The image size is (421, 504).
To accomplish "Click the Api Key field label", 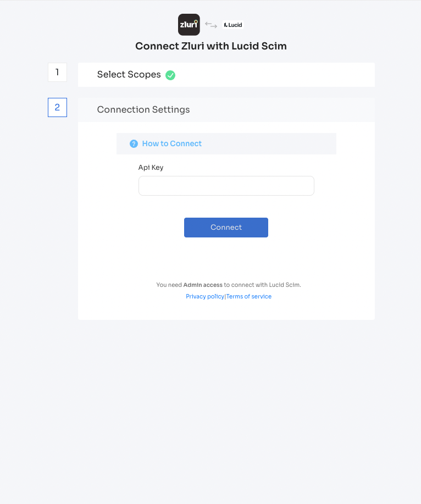I will pos(151,168).
